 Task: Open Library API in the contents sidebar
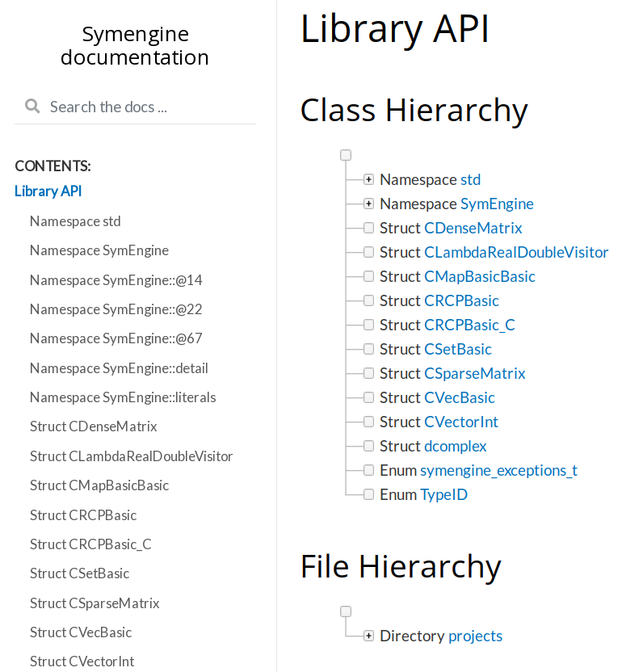(48, 191)
